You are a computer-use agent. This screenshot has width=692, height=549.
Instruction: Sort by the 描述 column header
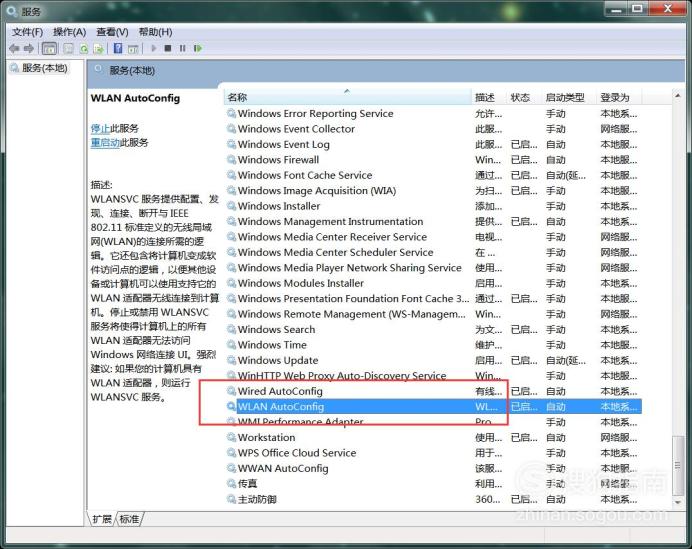pos(489,98)
